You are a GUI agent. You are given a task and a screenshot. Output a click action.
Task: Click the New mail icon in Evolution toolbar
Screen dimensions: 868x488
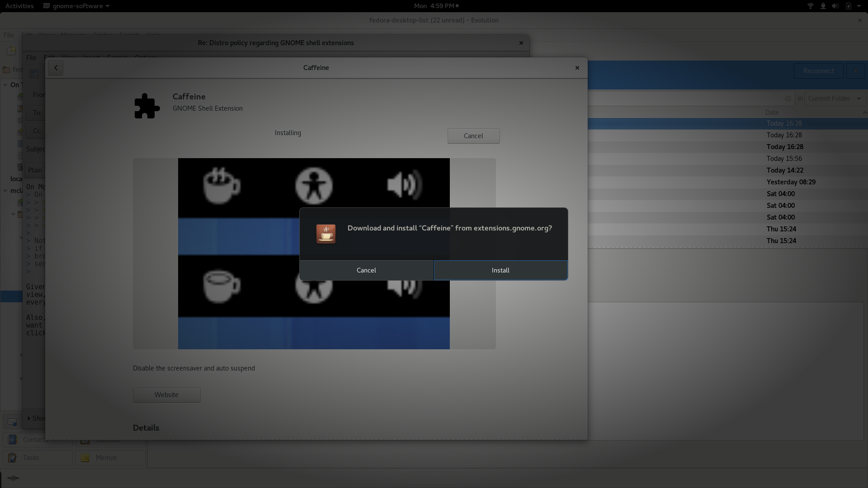(x=11, y=51)
